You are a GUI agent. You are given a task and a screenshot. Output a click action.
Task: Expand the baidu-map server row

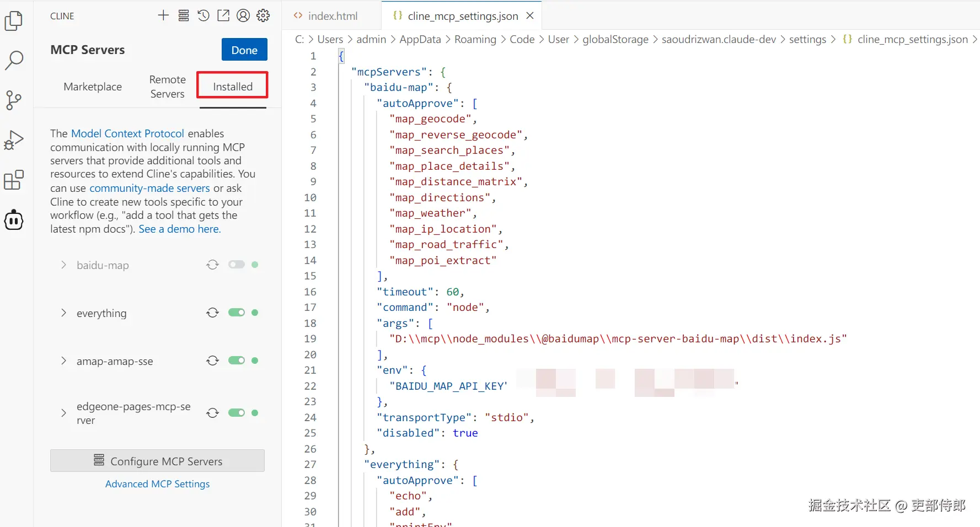63,265
